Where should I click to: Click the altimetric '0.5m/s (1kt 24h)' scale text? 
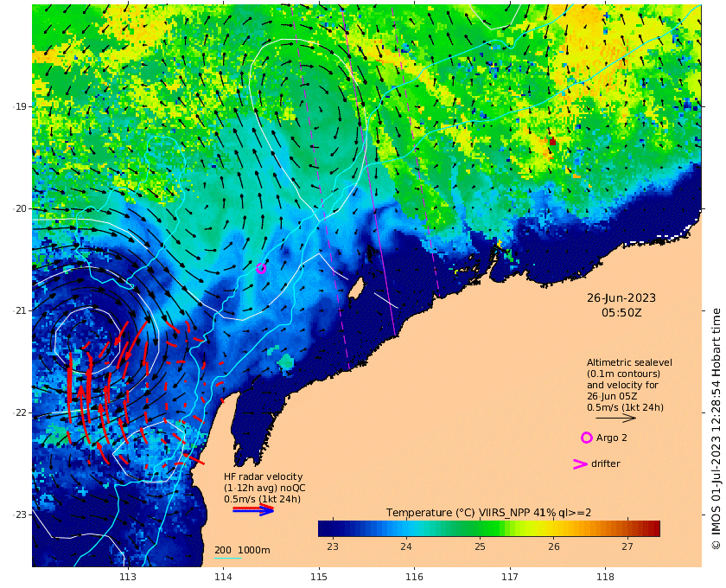(625, 407)
